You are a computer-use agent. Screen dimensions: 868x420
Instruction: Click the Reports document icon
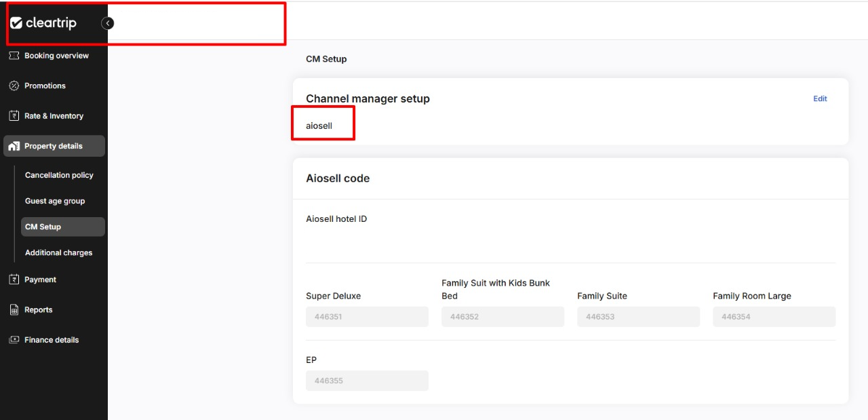14,309
